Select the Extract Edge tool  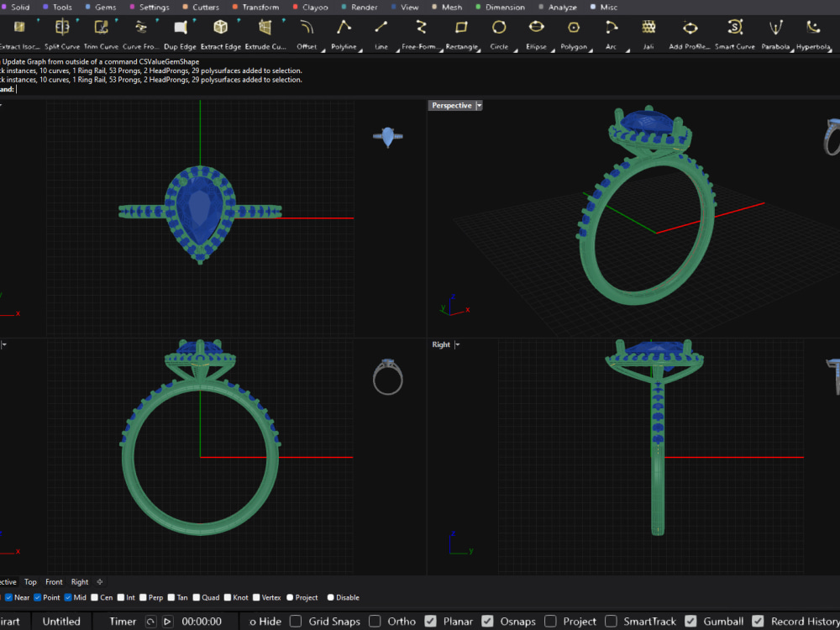coord(220,34)
